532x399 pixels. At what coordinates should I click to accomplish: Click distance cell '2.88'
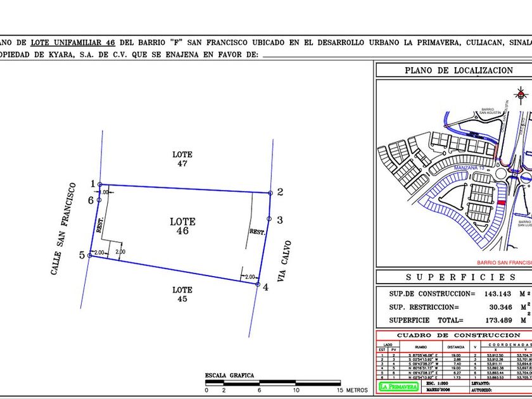(457, 360)
